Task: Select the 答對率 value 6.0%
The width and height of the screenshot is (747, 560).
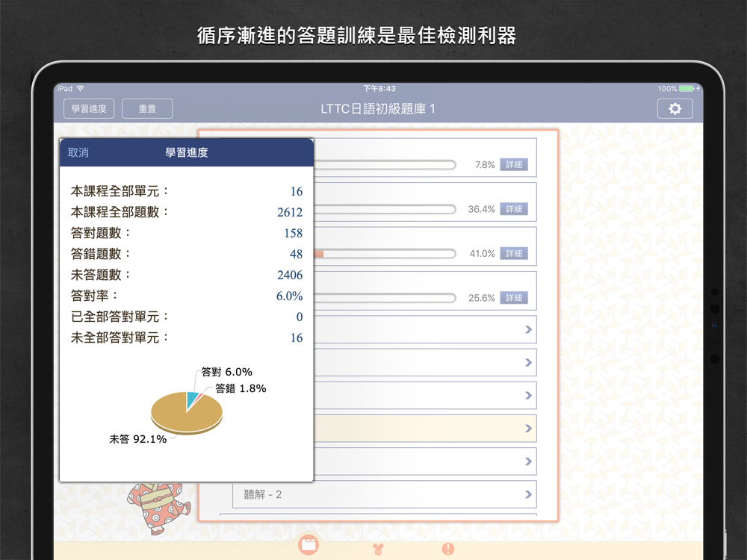Action: tap(290, 296)
